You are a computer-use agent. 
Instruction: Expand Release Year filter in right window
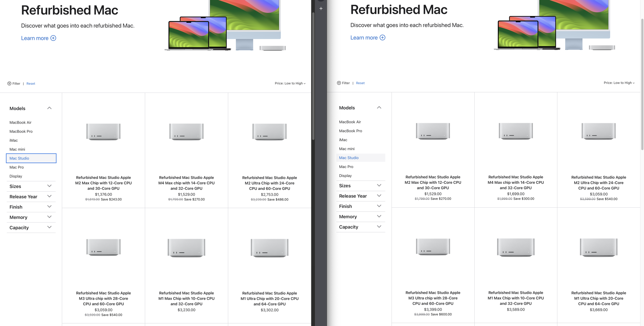click(360, 196)
